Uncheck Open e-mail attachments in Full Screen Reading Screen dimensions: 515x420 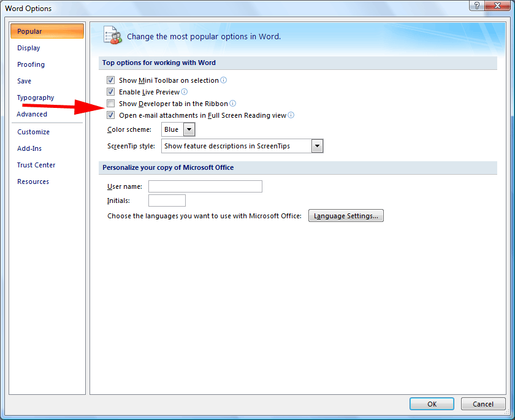tap(111, 115)
